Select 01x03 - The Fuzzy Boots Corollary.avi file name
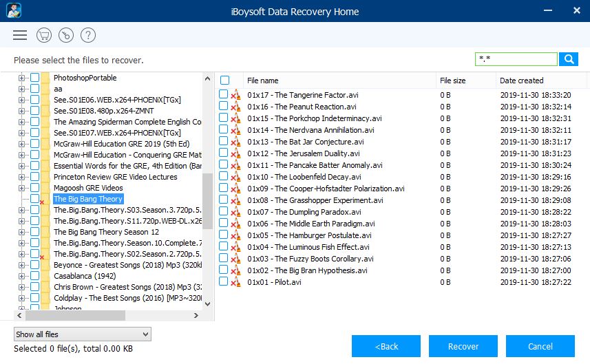 point(310,259)
